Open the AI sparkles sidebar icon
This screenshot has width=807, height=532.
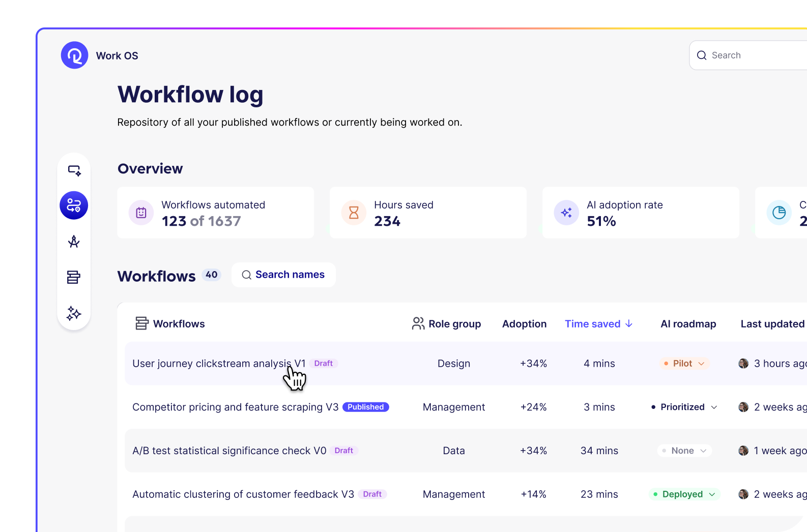tap(74, 313)
